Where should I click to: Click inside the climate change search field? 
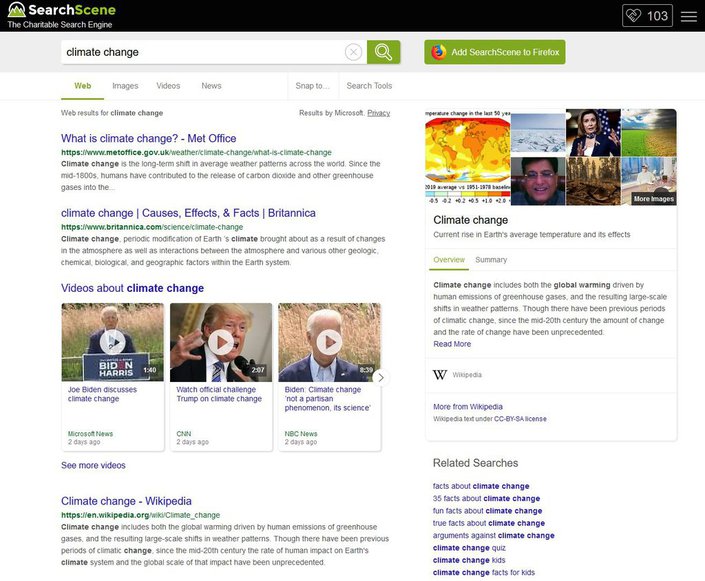coord(200,52)
